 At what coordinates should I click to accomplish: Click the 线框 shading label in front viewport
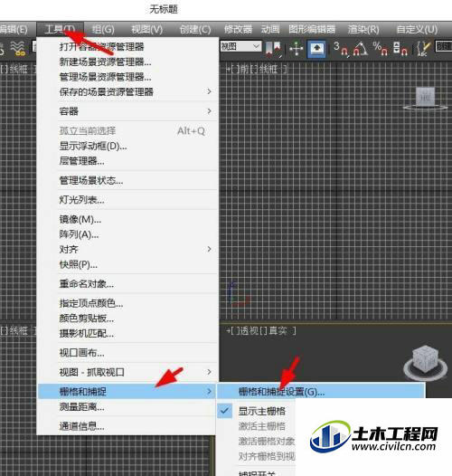[x=268, y=70]
